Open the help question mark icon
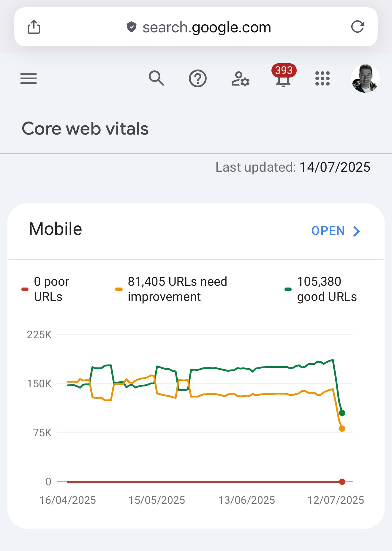 (x=198, y=78)
